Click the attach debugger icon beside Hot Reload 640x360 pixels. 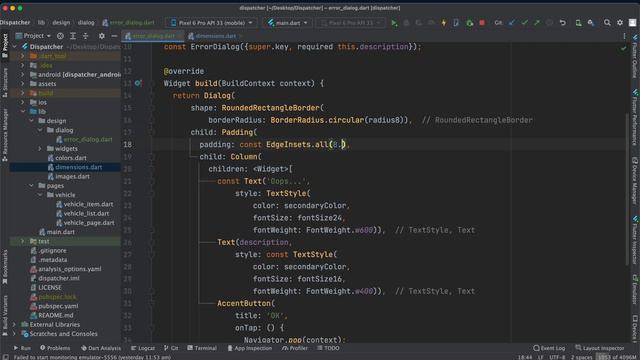point(456,23)
